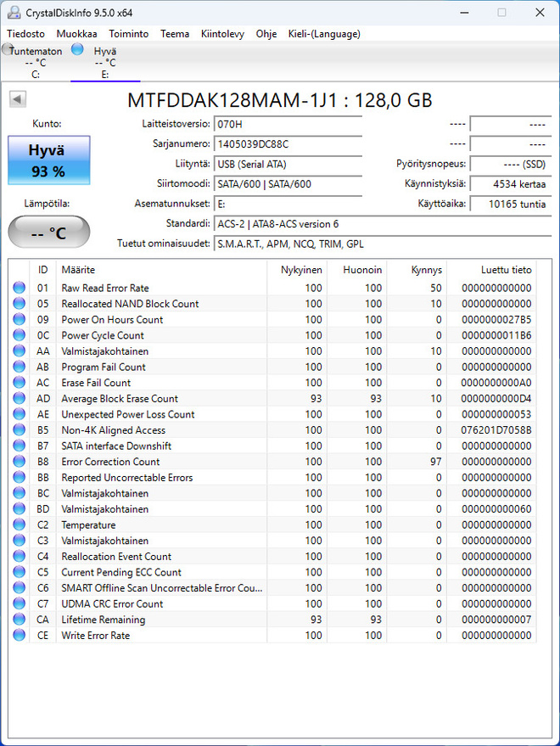The width and height of the screenshot is (560, 746).
Task: Click the Tuetut ominaisuudet field
Action: pyautogui.click(x=383, y=244)
